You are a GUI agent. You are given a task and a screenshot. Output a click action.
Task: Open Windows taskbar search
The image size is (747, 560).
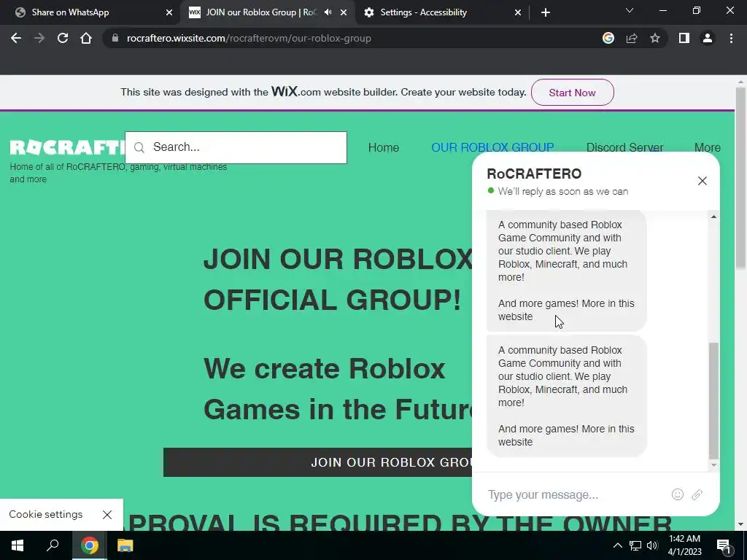click(53, 545)
